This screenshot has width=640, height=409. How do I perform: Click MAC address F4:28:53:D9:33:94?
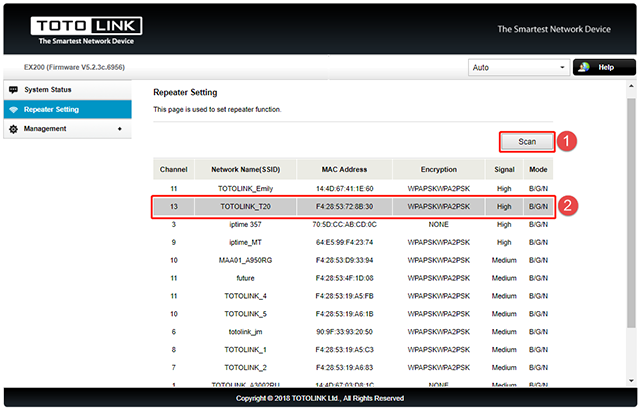click(344, 260)
